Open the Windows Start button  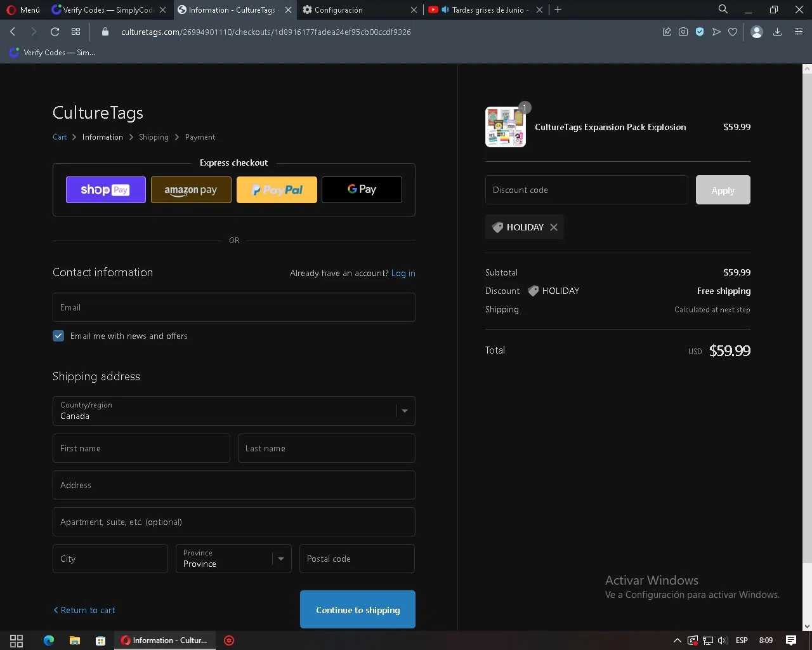click(16, 640)
